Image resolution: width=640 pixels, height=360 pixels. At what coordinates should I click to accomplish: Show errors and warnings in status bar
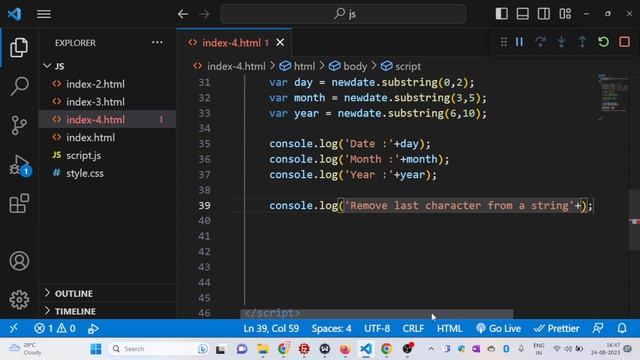[x=55, y=328]
